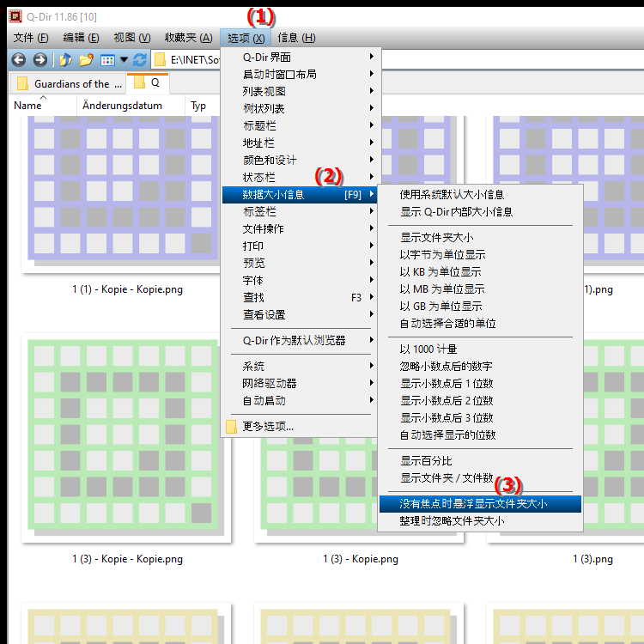Open the 字体 submenu
Image resolution: width=644 pixels, height=644 pixels.
coord(300,281)
